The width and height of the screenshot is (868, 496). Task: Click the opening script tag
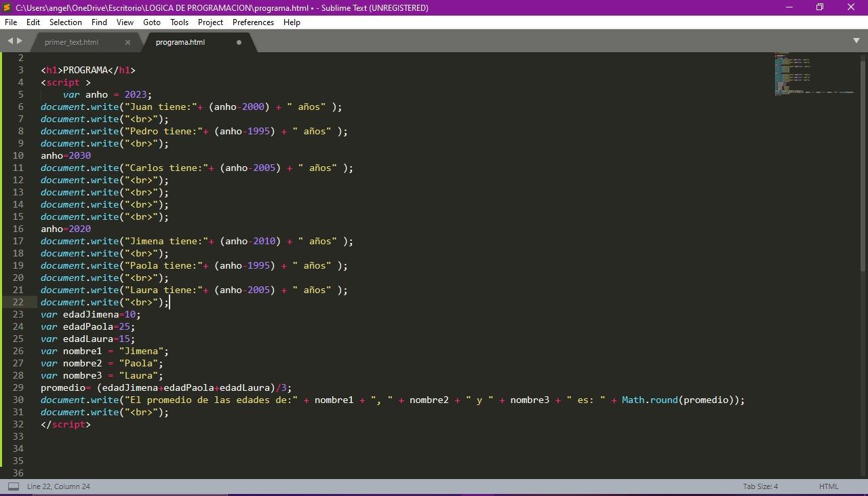66,82
